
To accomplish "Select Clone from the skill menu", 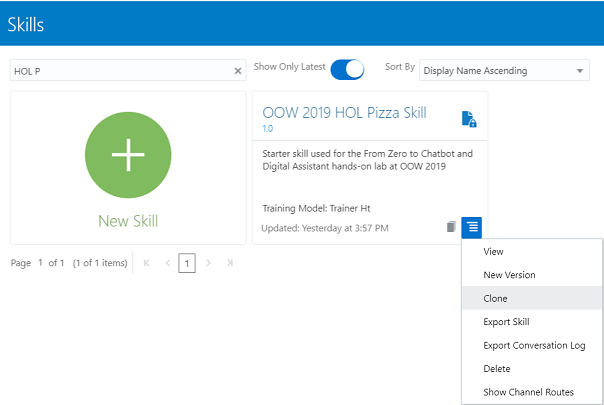I will pos(532,298).
